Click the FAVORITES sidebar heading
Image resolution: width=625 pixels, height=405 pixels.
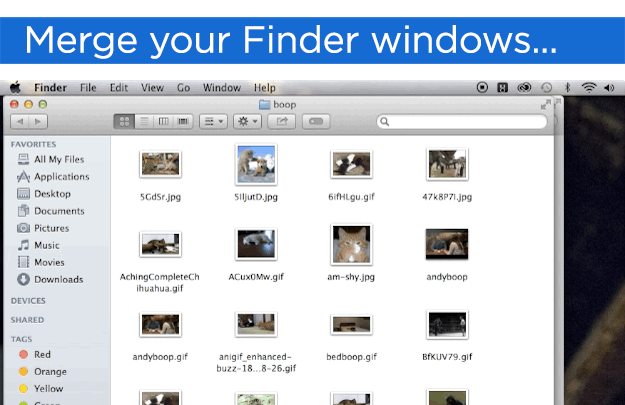[x=33, y=144]
